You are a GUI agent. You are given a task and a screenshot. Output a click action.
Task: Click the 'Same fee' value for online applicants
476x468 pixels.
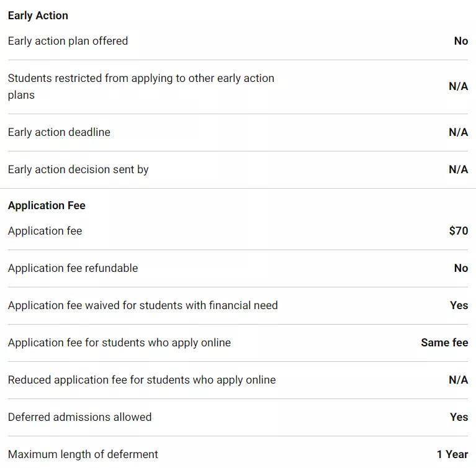[444, 343]
